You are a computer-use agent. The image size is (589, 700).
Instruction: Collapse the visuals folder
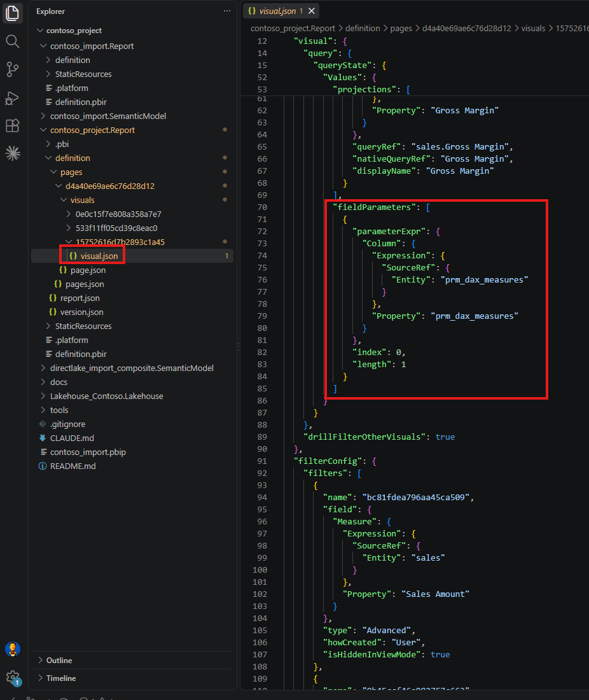click(82, 200)
